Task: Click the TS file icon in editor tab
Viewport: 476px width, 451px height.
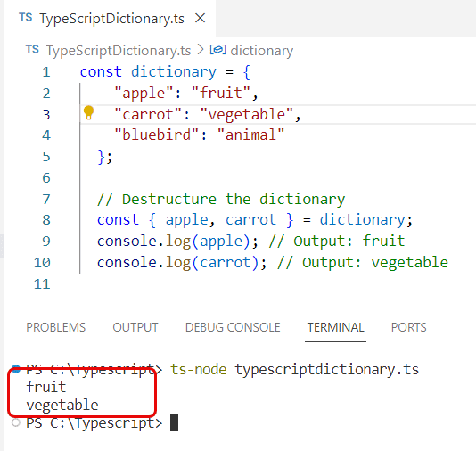Action: point(26,17)
